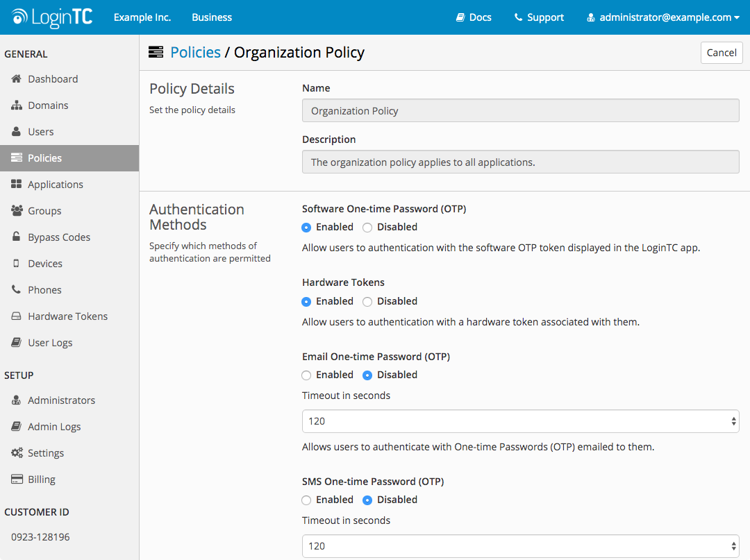Disable SMS One-time Password

(x=367, y=500)
